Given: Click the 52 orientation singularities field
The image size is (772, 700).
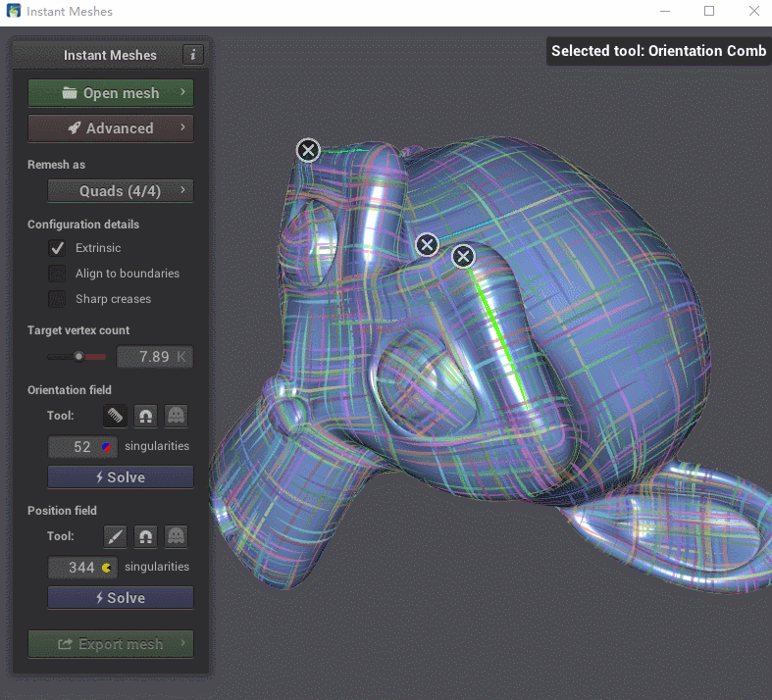Looking at the screenshot, I should (82, 447).
